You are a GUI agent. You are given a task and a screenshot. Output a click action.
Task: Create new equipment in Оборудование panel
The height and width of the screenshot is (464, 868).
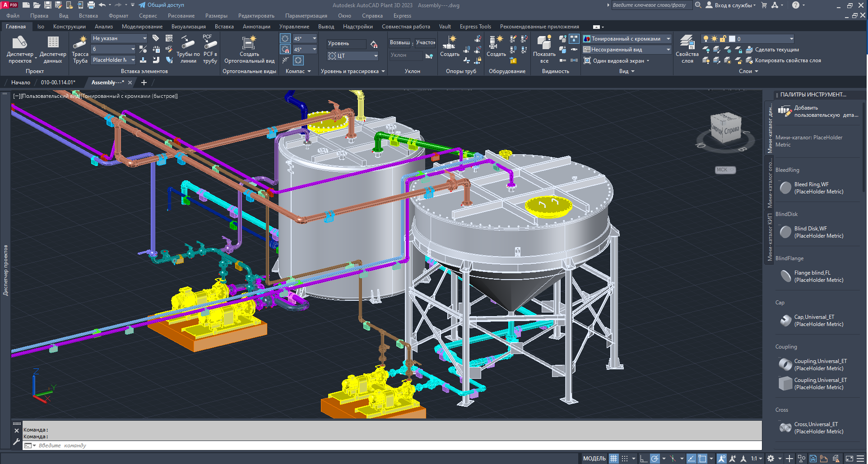496,46
